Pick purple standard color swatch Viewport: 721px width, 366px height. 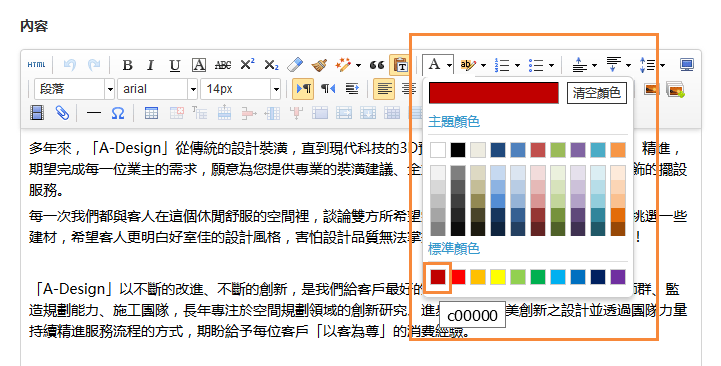618,277
